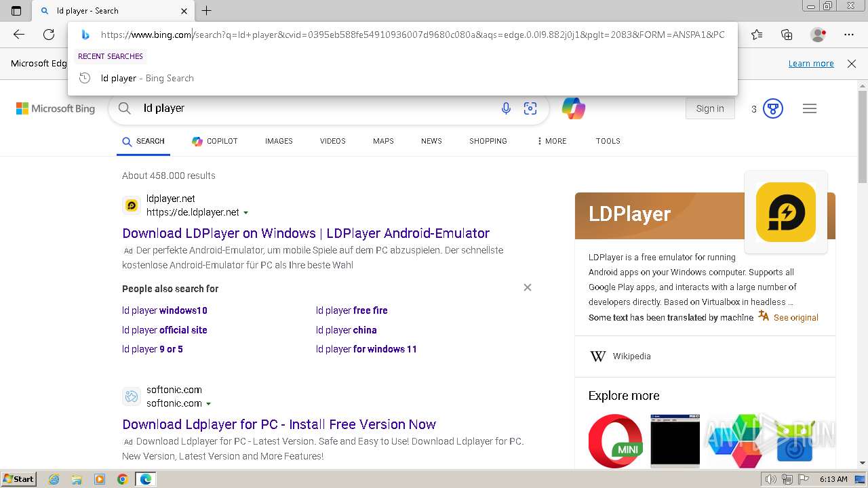Search 'ld player free fire' suggestion
868x488 pixels.
352,310
